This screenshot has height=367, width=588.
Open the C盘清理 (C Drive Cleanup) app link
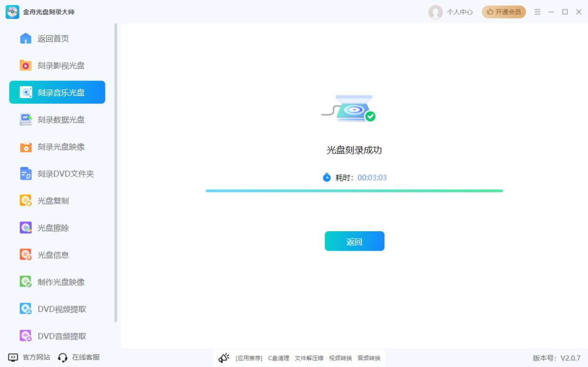click(x=279, y=358)
